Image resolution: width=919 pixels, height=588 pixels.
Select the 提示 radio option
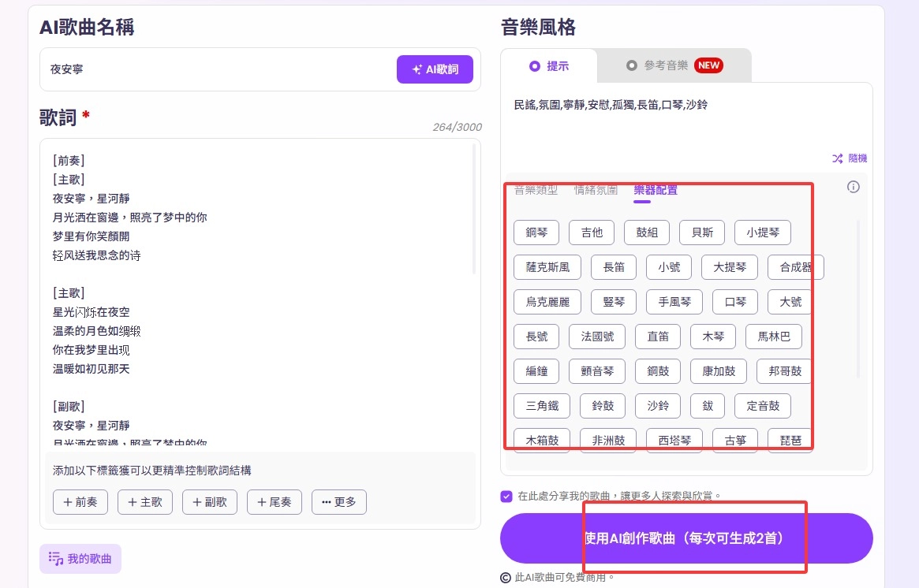(x=549, y=66)
